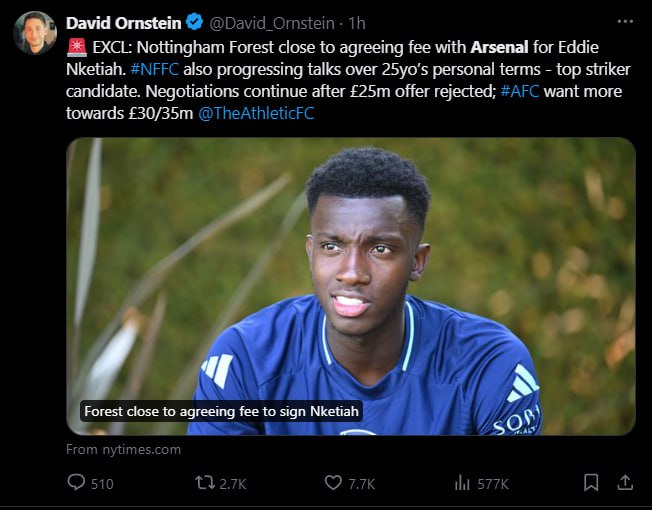The height and width of the screenshot is (510, 652).
Task: Click the 1h timestamp of the post
Action: pyautogui.click(x=357, y=23)
